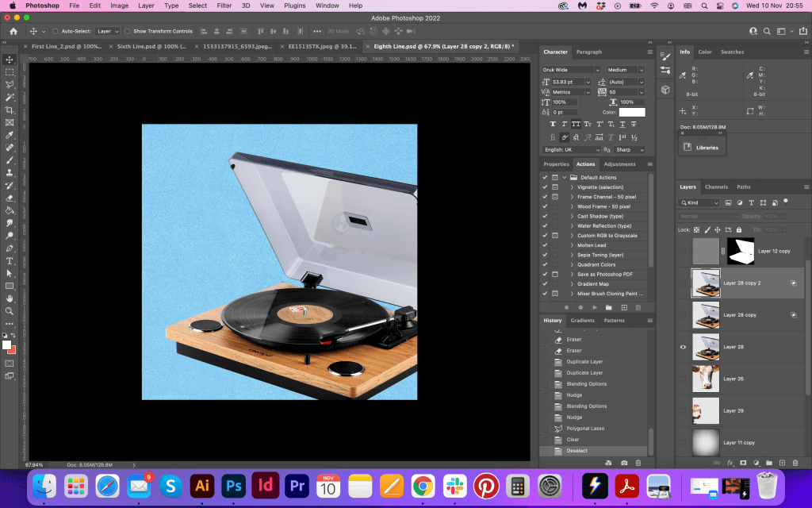Click the white text Color swatch

coord(632,113)
